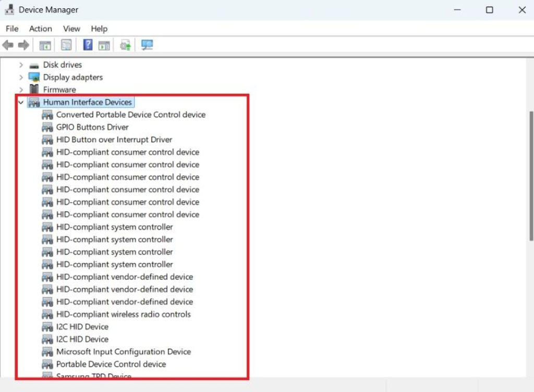Viewport: 534px width, 392px height.
Task: Click the icon beside GPIO Buttons Driver
Action: tap(47, 127)
